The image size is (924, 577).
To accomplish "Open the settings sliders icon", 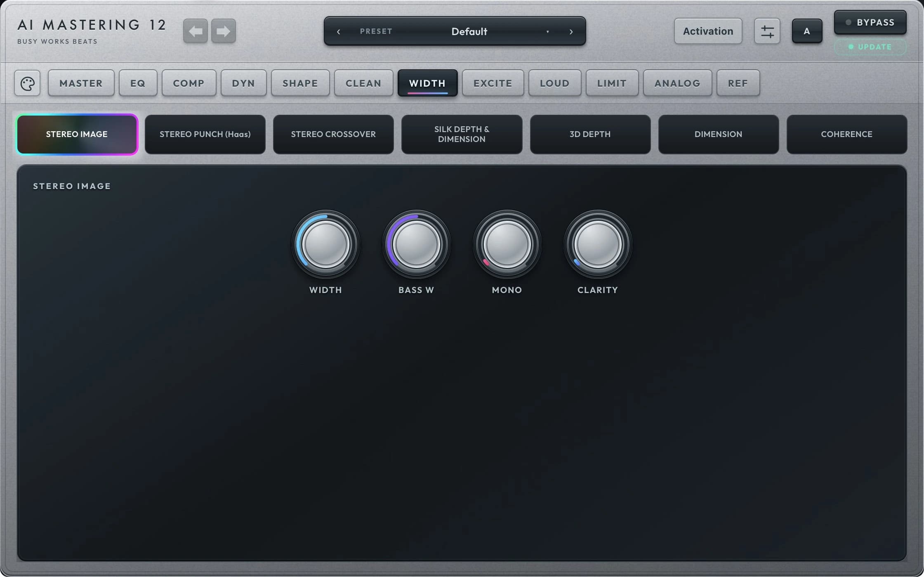I will tap(767, 31).
